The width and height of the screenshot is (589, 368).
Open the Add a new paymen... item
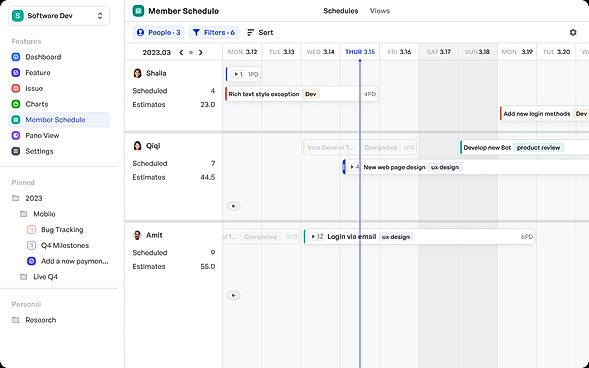click(x=74, y=261)
